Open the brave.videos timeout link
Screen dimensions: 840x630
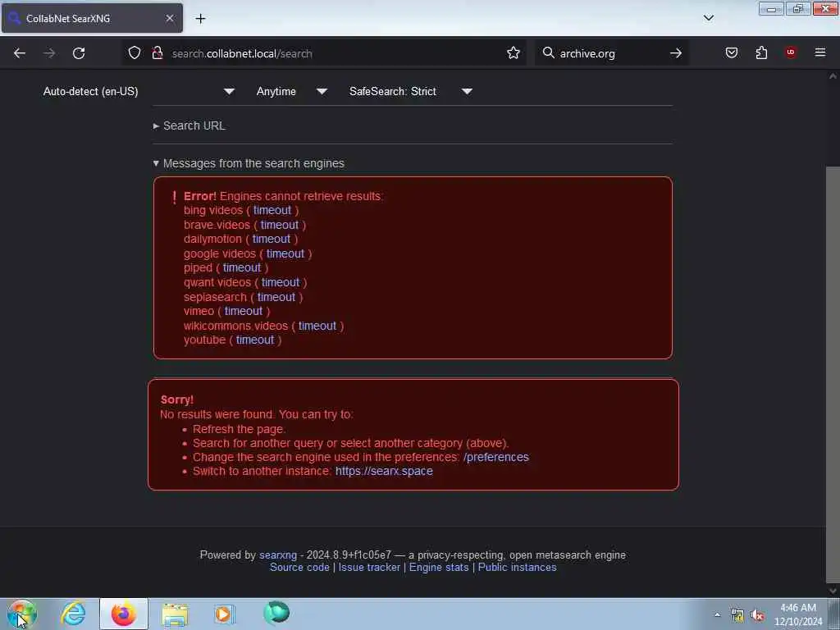click(x=280, y=225)
